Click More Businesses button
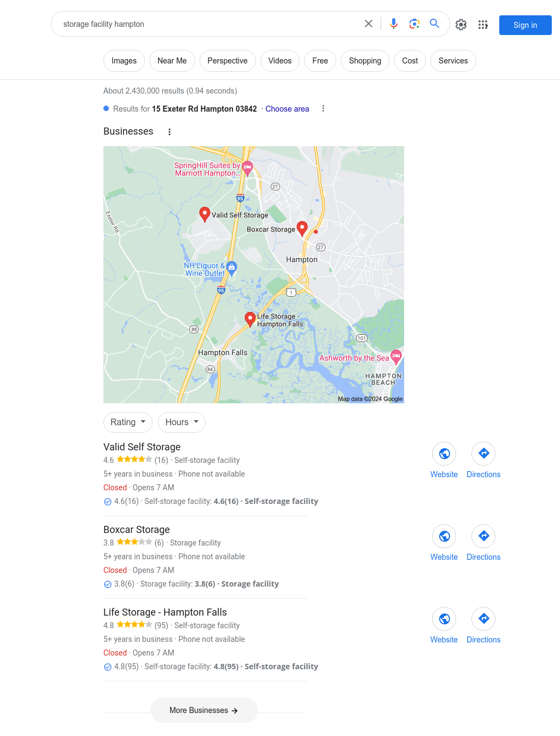Screen dimensions: 560x736 click(x=204, y=710)
